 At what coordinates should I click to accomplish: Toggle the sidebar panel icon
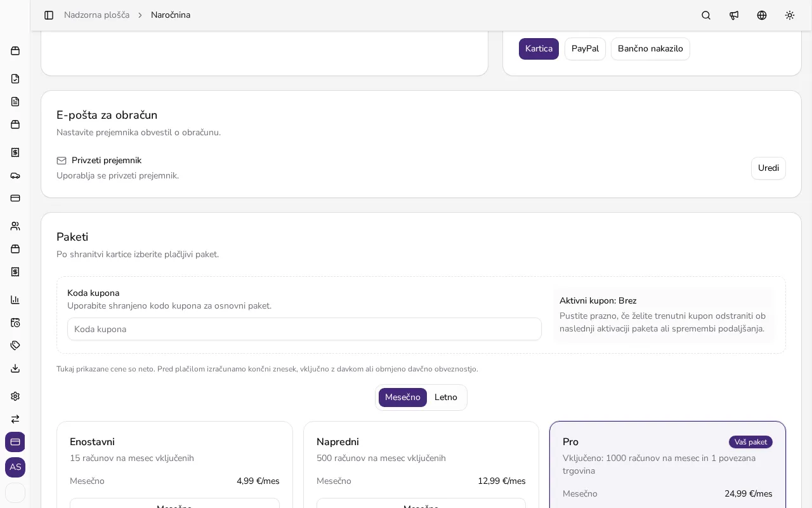[x=49, y=15]
